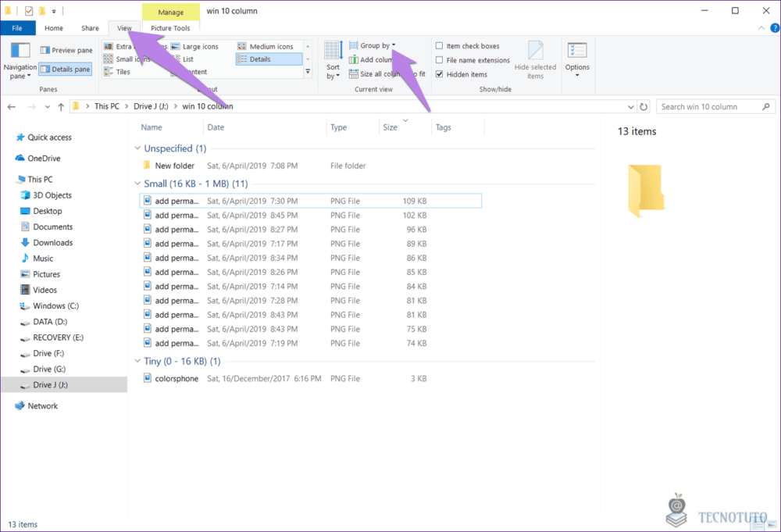Open the File menu

pyautogui.click(x=17, y=28)
